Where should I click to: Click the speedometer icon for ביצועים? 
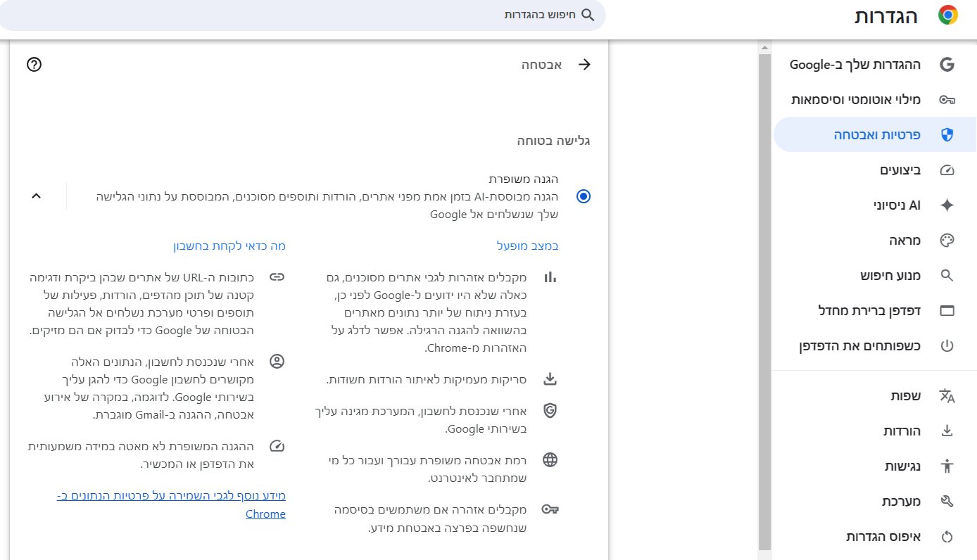tap(947, 170)
